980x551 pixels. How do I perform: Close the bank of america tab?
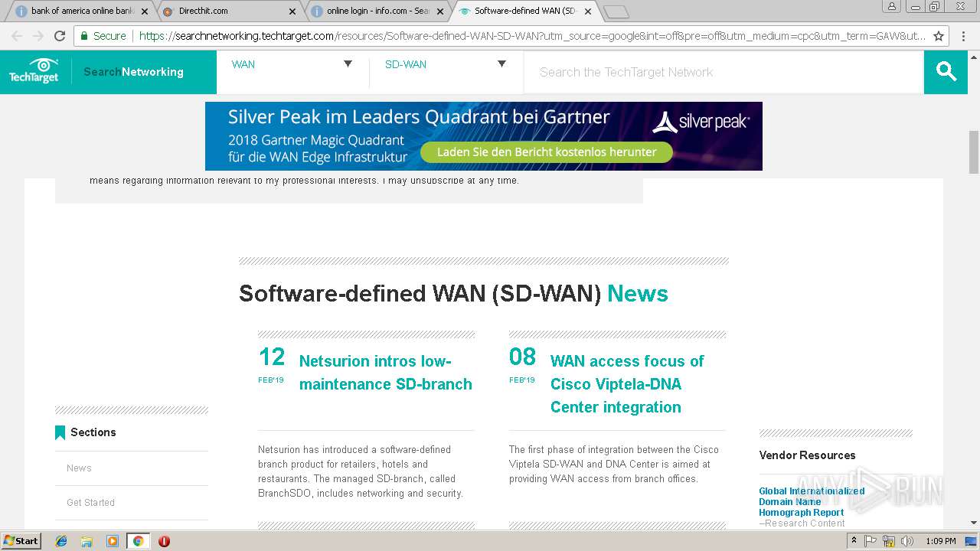tap(144, 11)
